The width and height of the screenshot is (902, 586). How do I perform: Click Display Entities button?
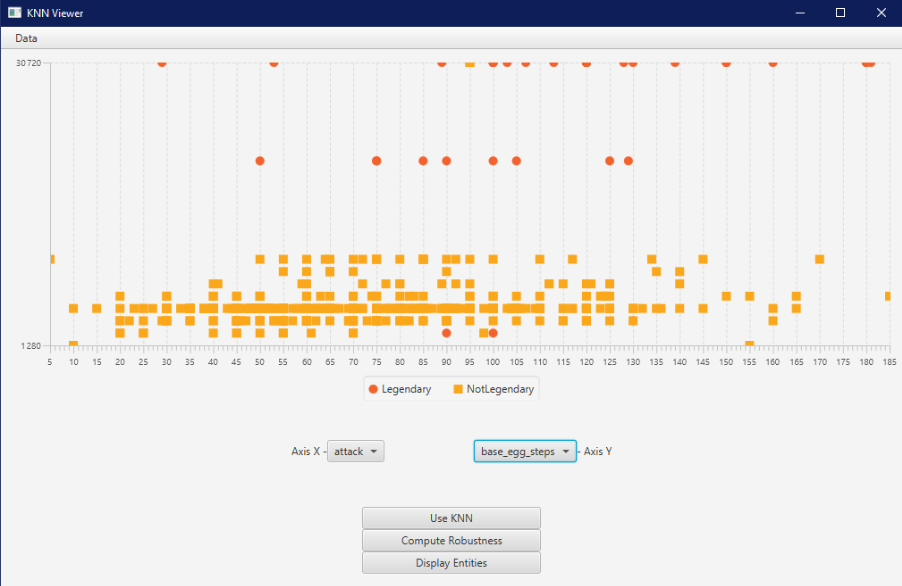coord(452,563)
